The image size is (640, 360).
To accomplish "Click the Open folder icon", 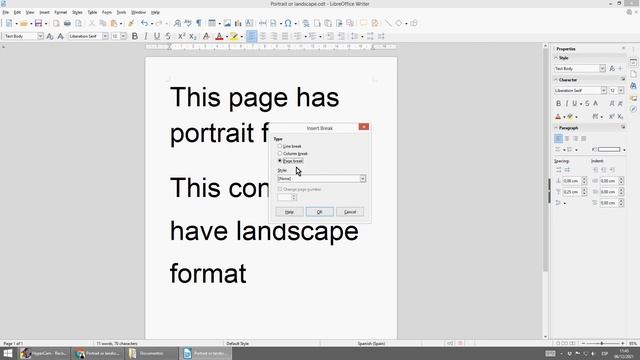I will [x=24, y=23].
